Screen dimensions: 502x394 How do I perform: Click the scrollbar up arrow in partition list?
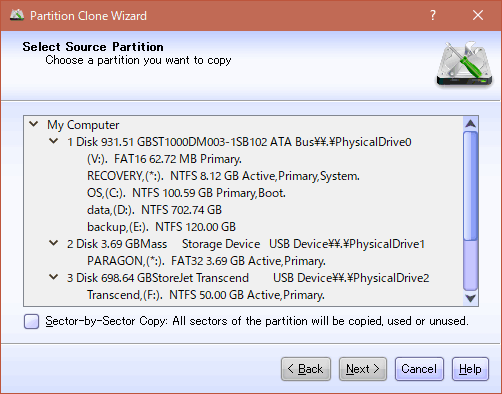pyautogui.click(x=470, y=124)
